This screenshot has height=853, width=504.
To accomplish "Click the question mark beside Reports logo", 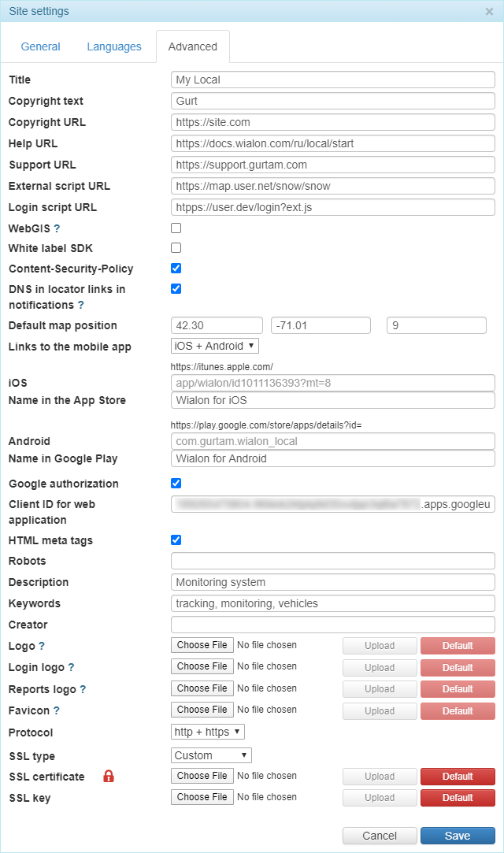I will pos(83,689).
